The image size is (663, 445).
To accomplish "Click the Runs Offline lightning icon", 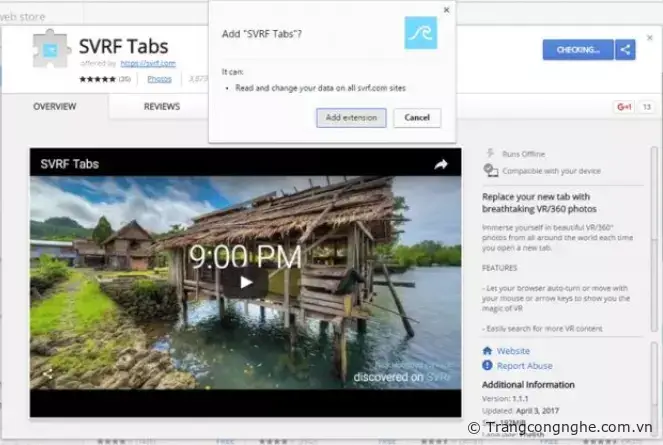I will [x=490, y=154].
